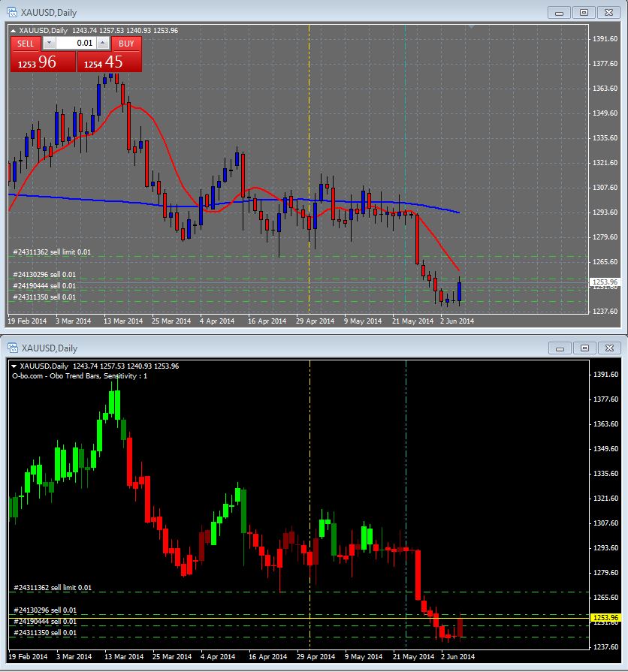The width and height of the screenshot is (628, 672).
Task: Close the top XAUUSD chart window
Action: coord(608,13)
